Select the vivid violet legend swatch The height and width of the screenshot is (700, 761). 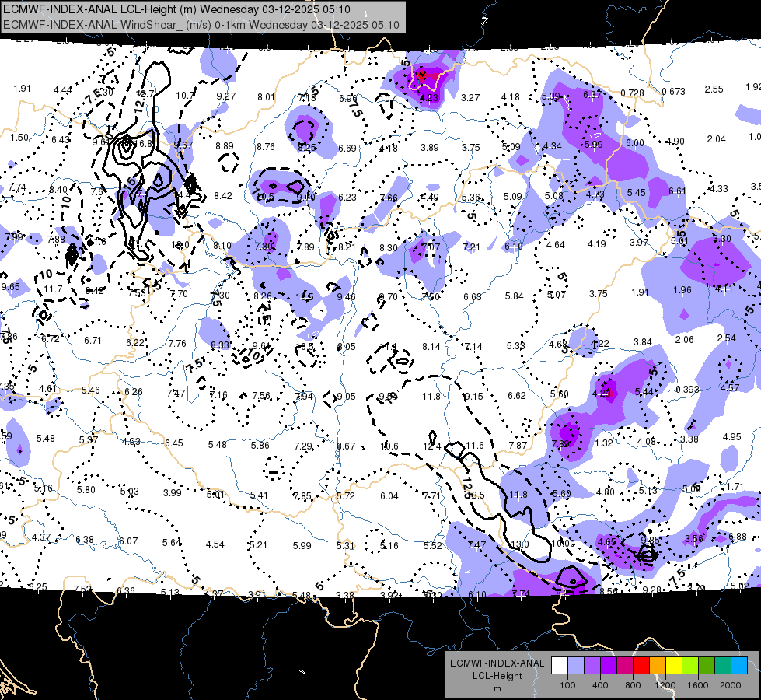click(x=609, y=666)
